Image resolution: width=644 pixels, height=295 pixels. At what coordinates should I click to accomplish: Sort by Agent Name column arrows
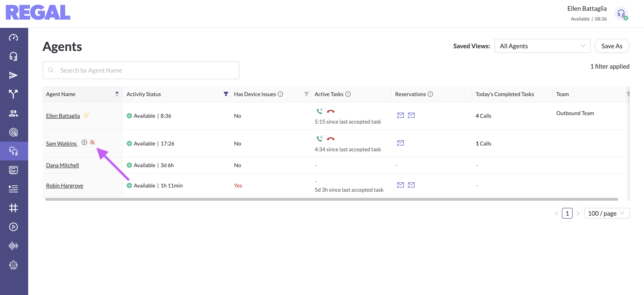coord(117,94)
